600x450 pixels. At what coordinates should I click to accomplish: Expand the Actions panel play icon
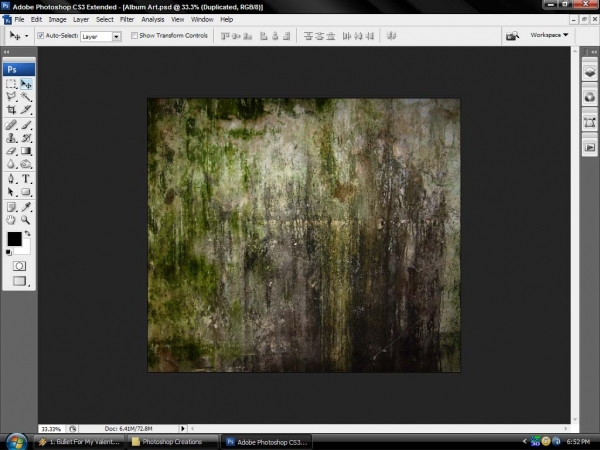coord(590,147)
